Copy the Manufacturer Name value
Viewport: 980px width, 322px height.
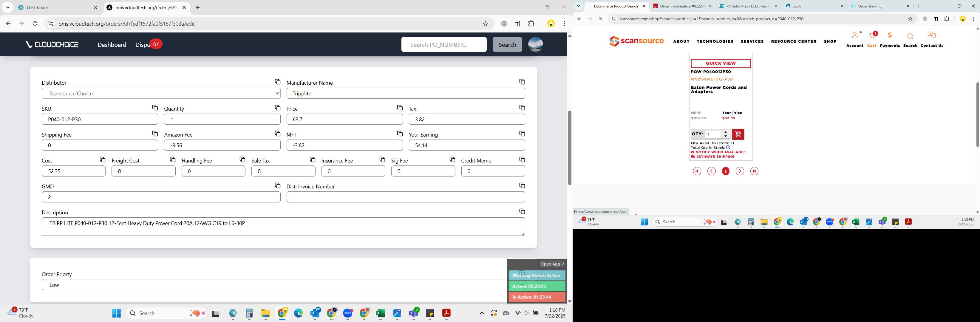tap(522, 82)
